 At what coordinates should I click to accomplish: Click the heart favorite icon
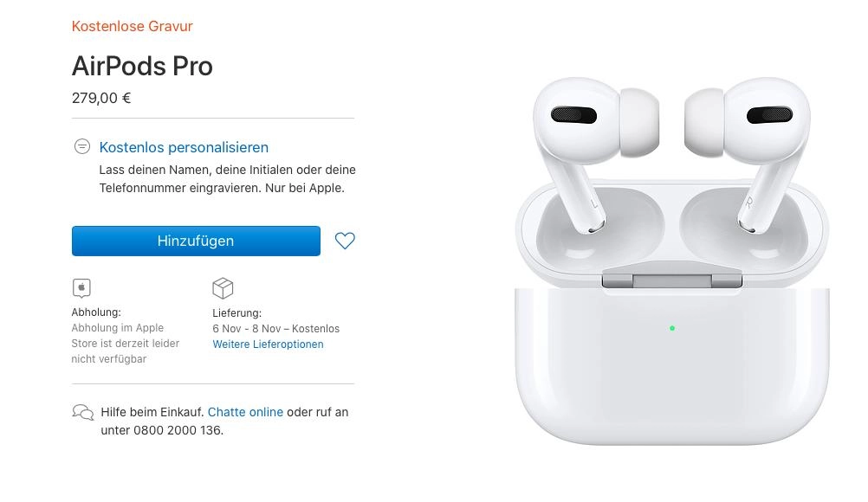pyautogui.click(x=345, y=241)
